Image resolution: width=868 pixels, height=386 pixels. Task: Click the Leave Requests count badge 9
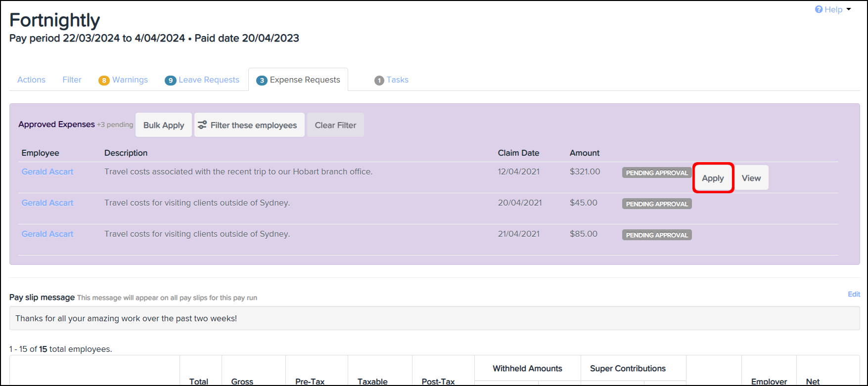pos(170,81)
